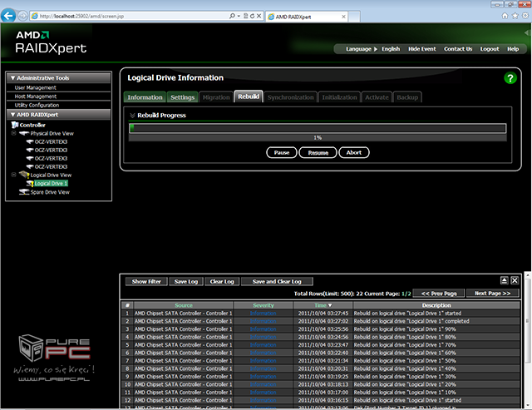This screenshot has width=532, height=410.
Task: Click Save Log button
Action: pos(186,281)
